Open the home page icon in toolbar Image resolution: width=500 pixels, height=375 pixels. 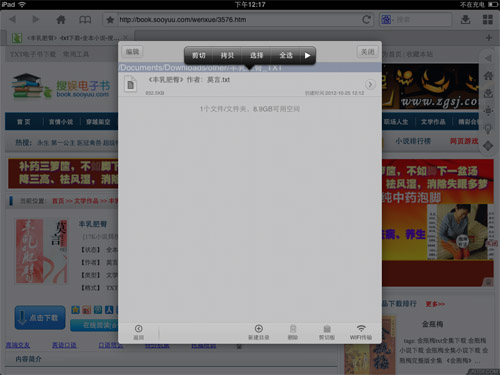[x=61, y=19]
